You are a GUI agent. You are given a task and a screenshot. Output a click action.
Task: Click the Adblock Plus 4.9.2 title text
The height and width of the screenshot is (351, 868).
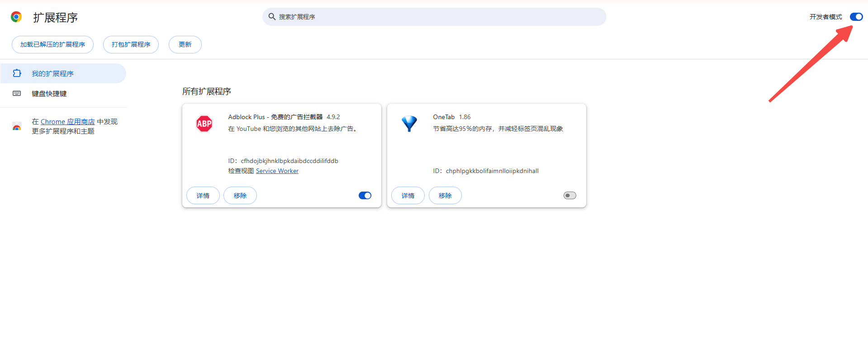pos(284,117)
